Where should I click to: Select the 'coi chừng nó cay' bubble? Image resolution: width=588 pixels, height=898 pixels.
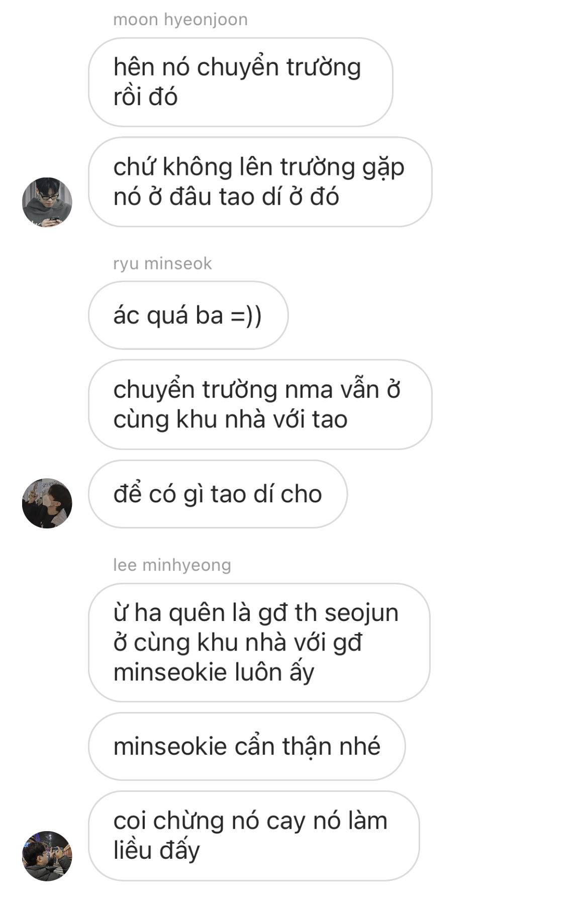(x=254, y=836)
